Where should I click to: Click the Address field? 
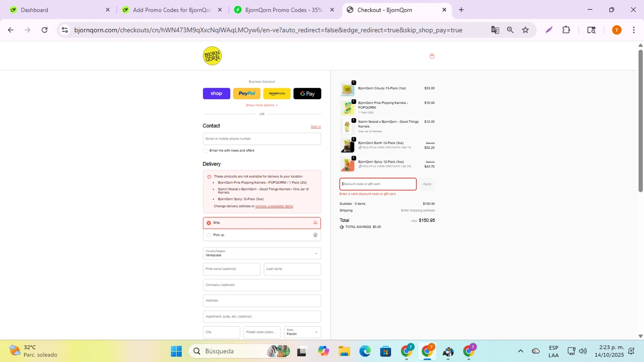tap(262, 301)
